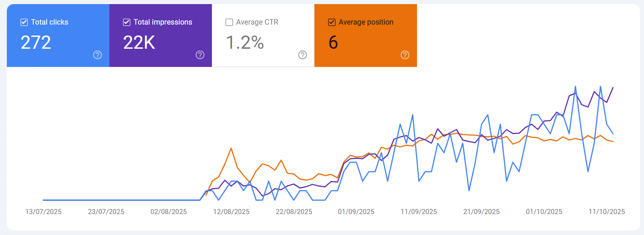This screenshot has height=235, width=644.
Task: Click the orange position line's early August peak
Action: (x=232, y=148)
